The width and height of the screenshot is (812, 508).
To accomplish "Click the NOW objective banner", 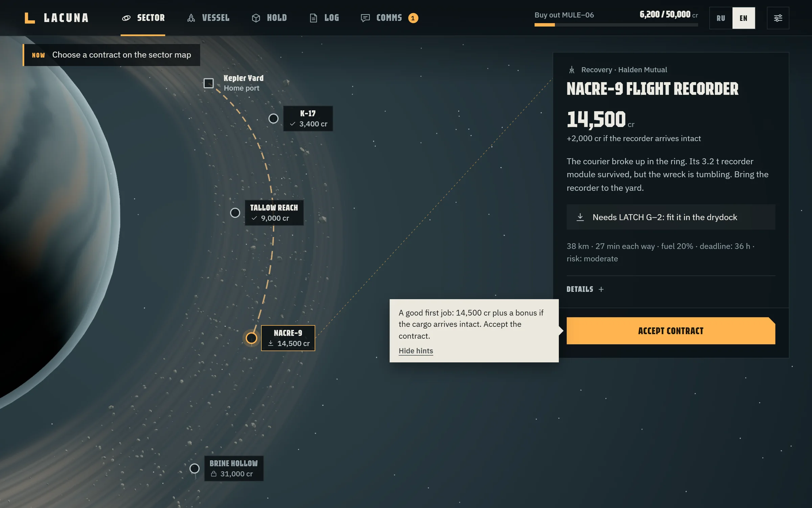I will 111,55.
